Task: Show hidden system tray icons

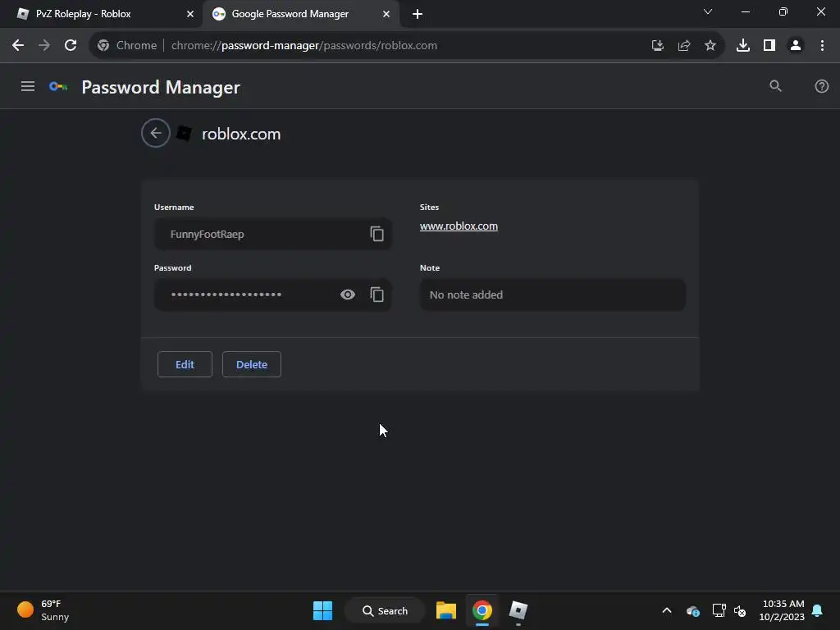Action: [666, 610]
